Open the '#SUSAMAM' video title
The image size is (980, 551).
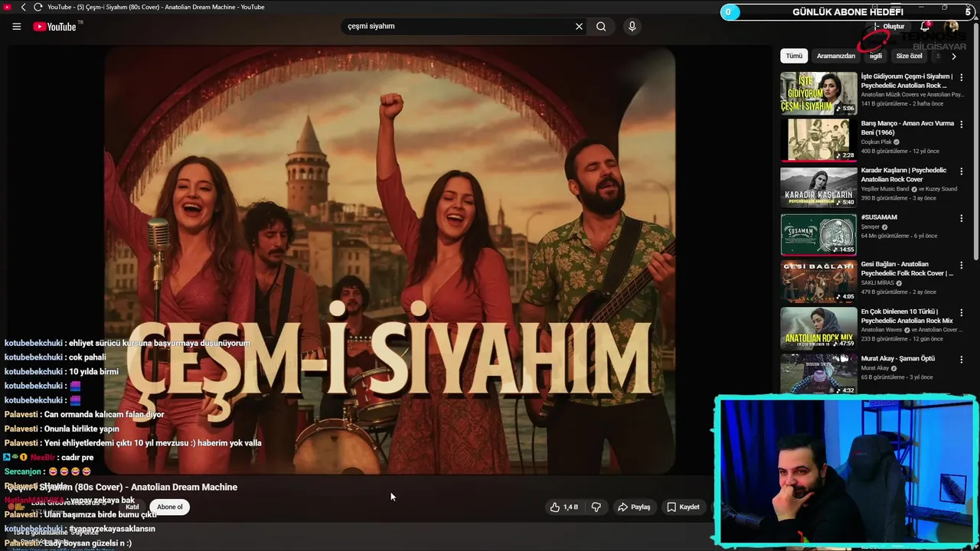pos(879,217)
